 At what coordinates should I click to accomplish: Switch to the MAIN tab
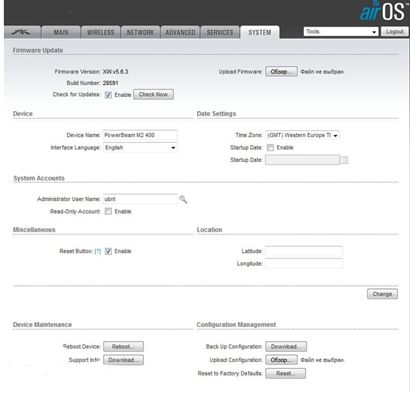61,32
